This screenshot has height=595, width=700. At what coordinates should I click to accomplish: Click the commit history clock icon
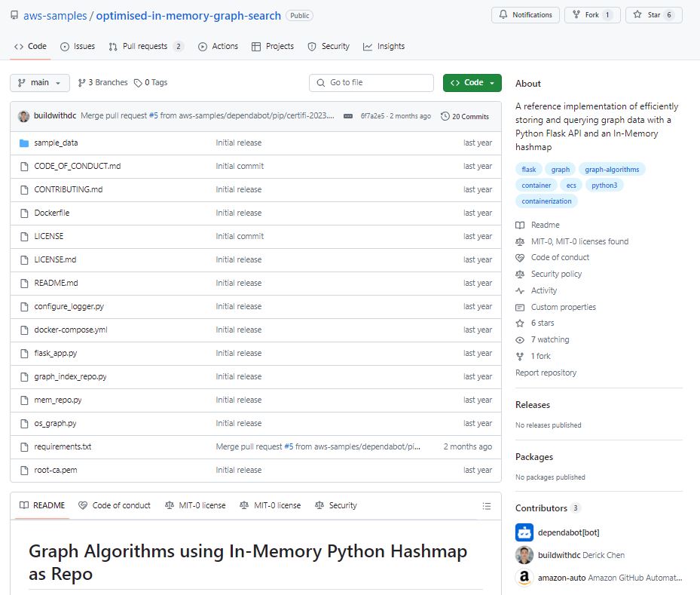[x=445, y=116]
